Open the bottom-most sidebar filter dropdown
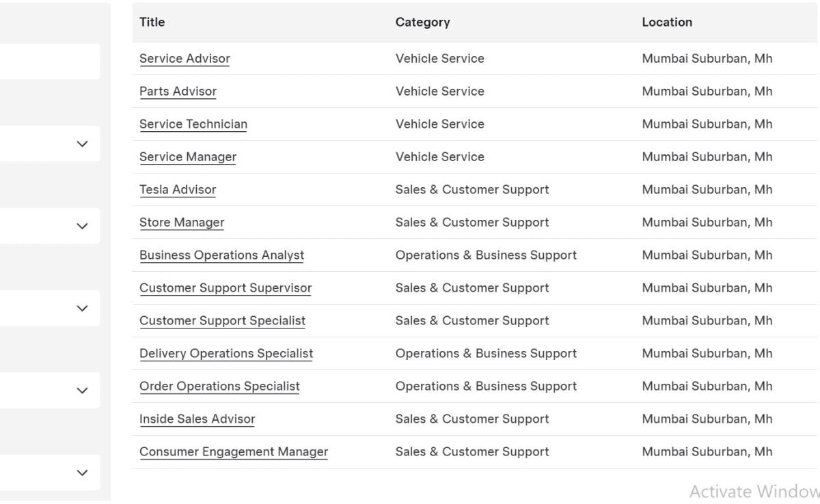This screenshot has width=820, height=504. [x=82, y=473]
